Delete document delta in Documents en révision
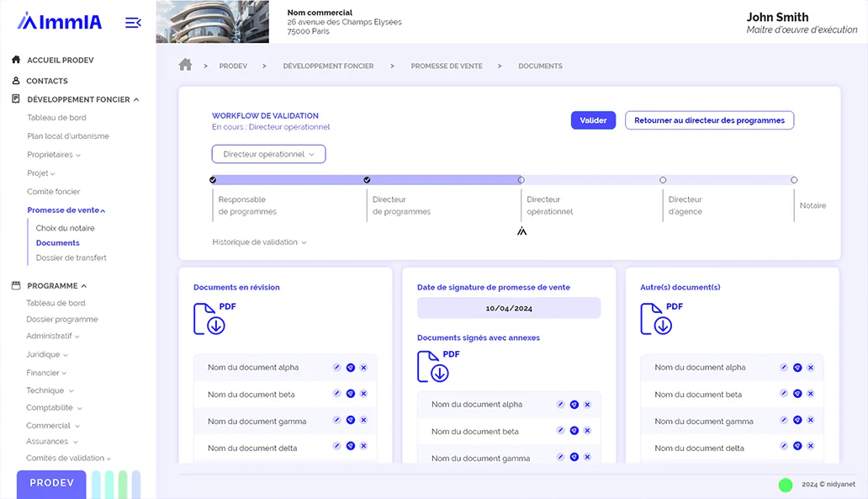The width and height of the screenshot is (868, 499). coord(363,446)
